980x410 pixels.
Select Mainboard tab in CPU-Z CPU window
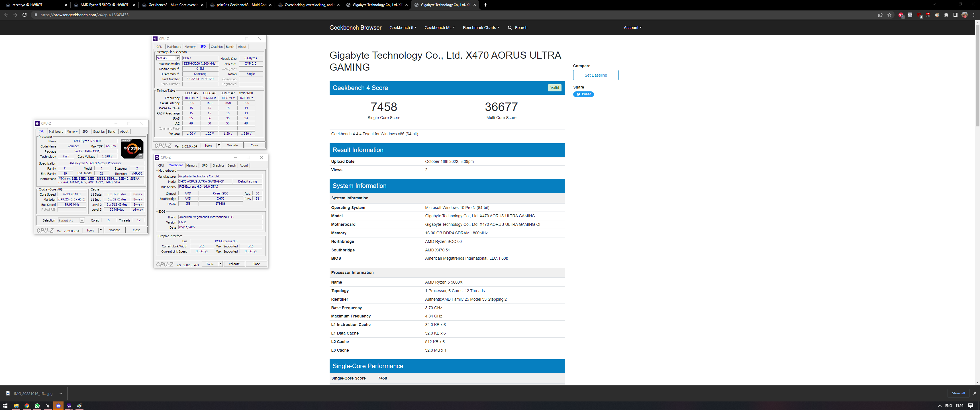coord(56,132)
